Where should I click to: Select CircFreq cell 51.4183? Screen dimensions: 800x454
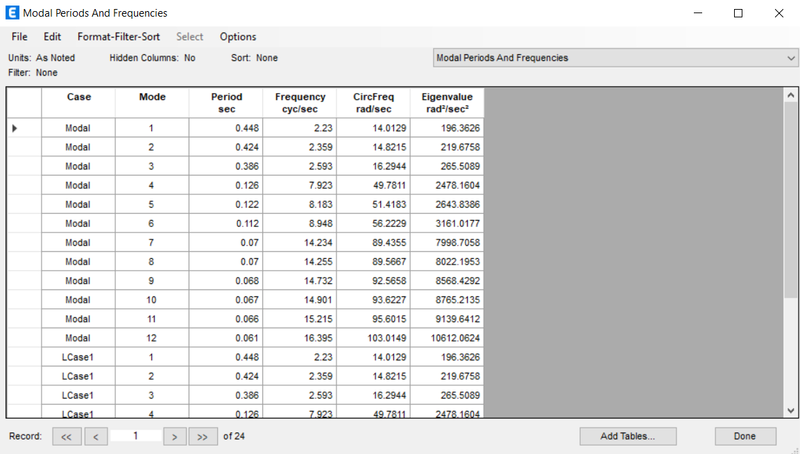tap(373, 205)
